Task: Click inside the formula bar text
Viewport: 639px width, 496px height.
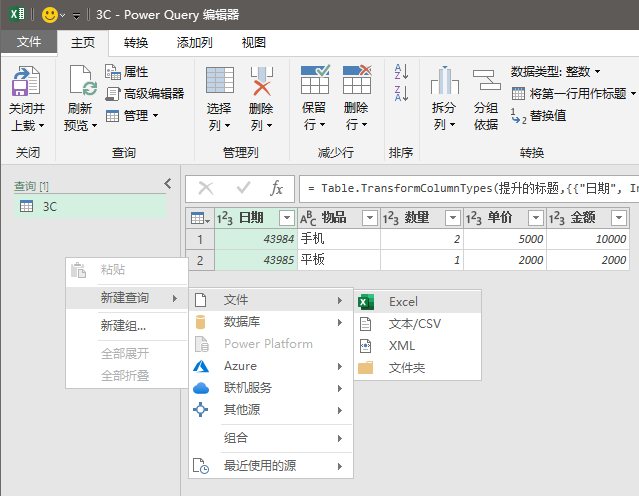Action: (x=469, y=188)
